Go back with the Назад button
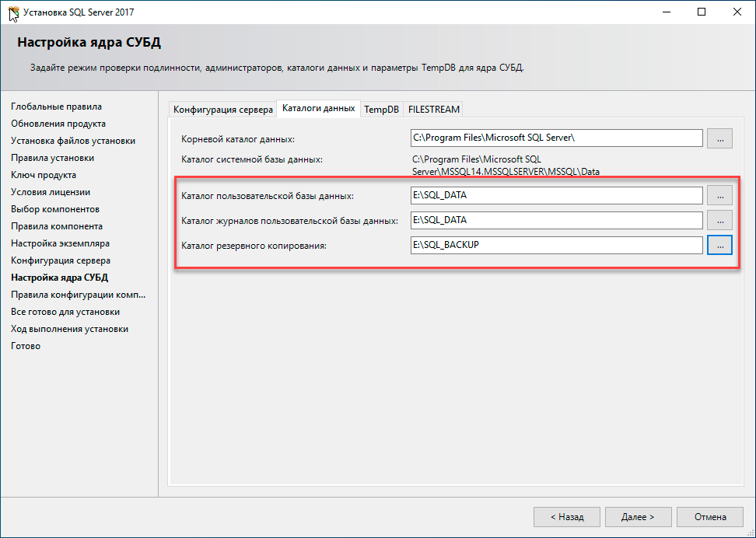 tap(567, 516)
